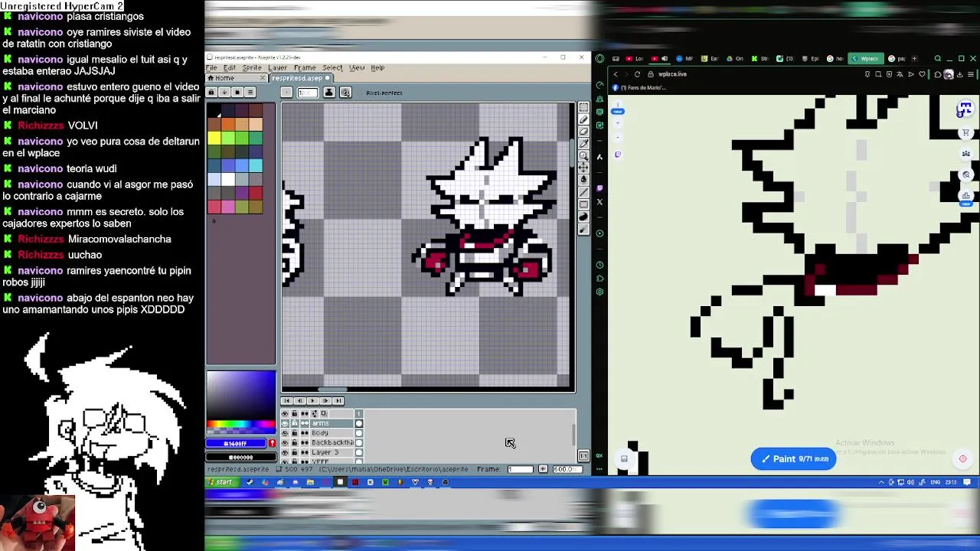The height and width of the screenshot is (551, 980).
Task: Open the Help menu in Aseprite
Action: click(x=377, y=67)
